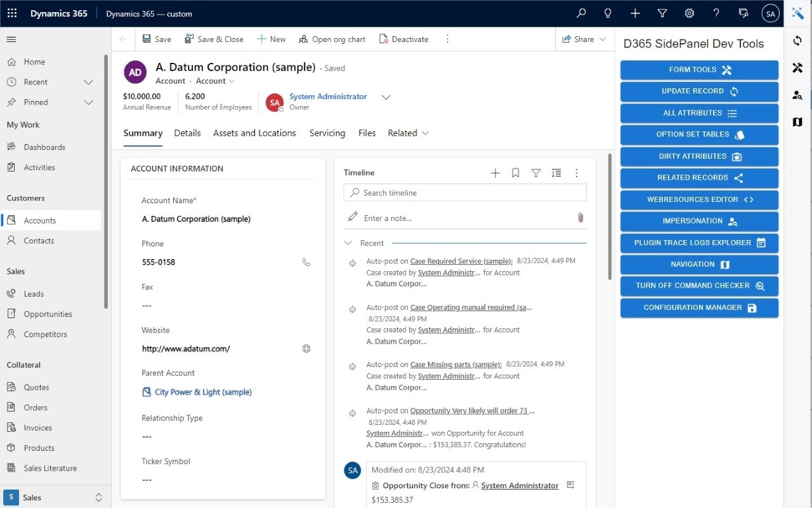
Task: Open the SA user account avatar
Action: coord(770,13)
